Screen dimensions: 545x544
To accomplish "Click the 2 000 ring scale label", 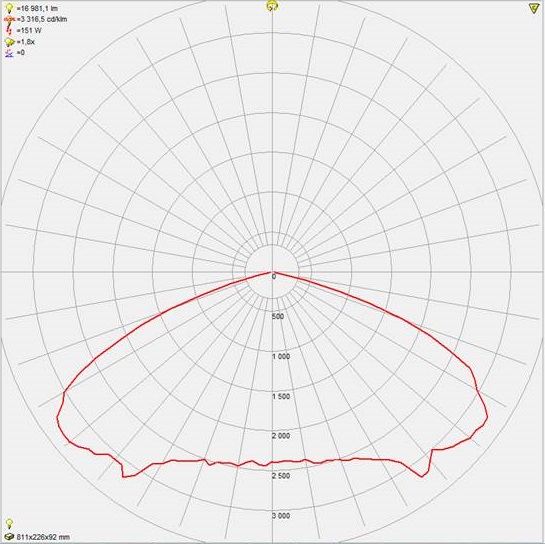I will coord(281,436).
